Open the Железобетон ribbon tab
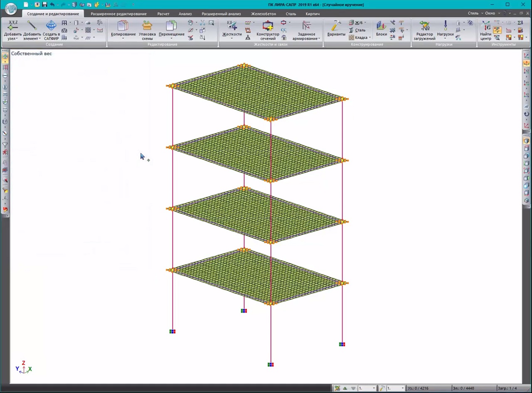The width and height of the screenshot is (532, 393). click(x=263, y=14)
